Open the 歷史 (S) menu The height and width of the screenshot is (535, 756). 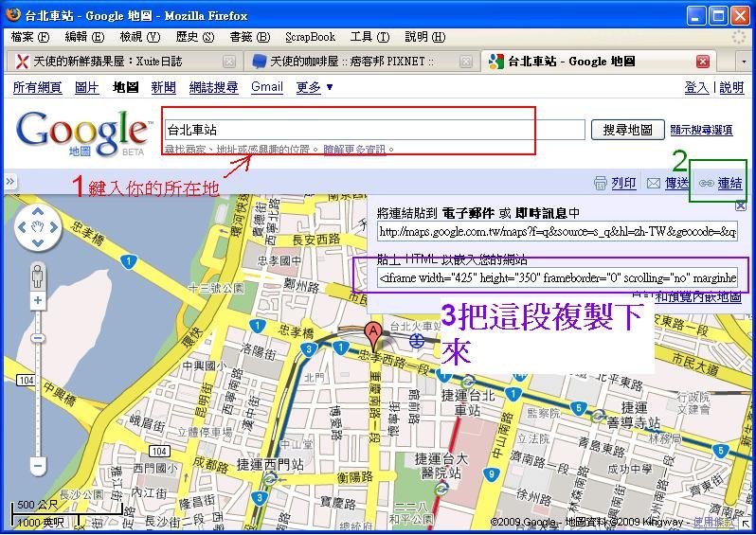(x=195, y=37)
